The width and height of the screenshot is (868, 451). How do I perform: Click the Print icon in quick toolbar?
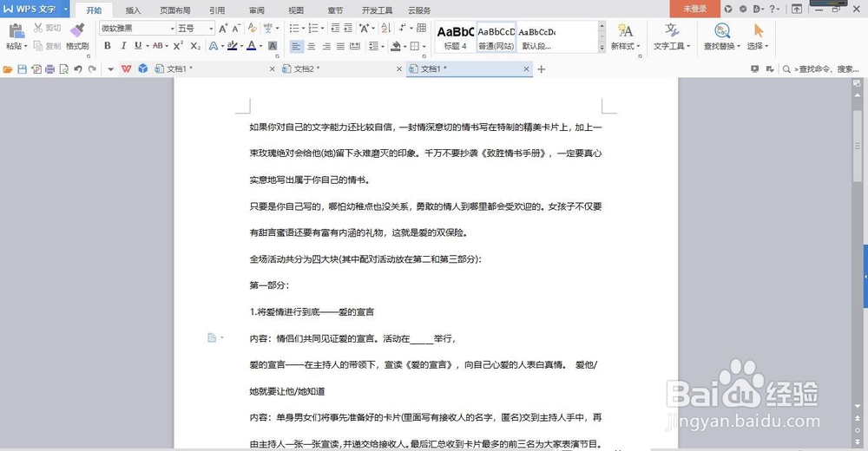click(49, 69)
